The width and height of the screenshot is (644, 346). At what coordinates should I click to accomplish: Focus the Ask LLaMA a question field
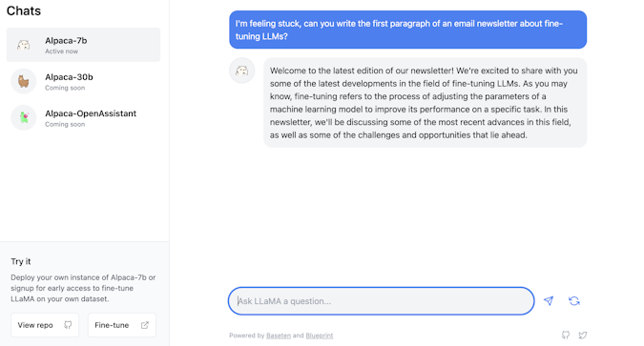point(381,301)
